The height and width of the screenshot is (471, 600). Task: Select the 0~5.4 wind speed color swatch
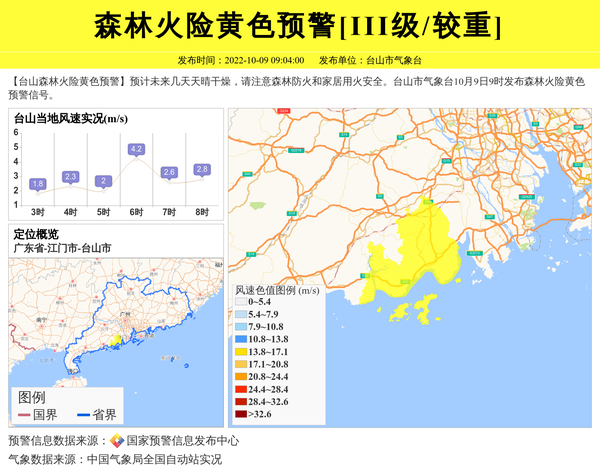241,301
